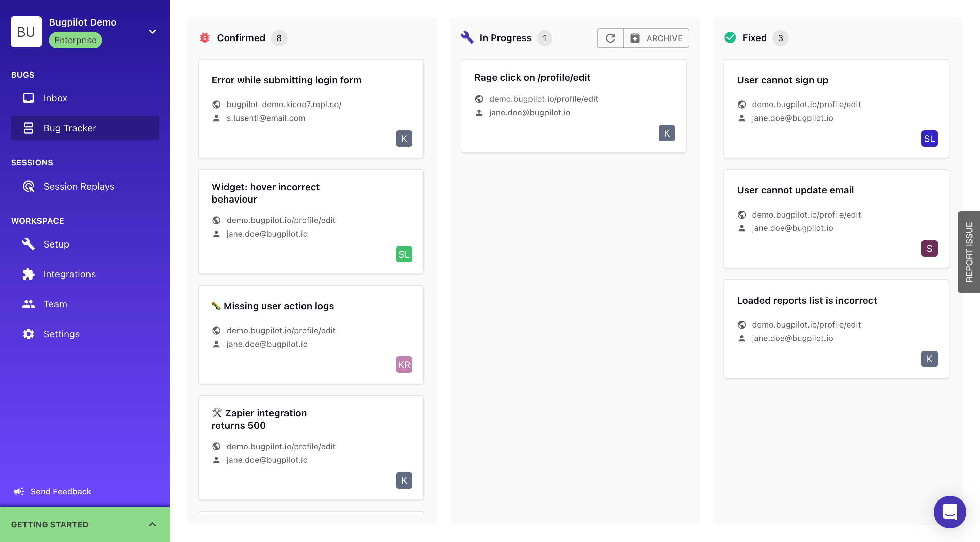This screenshot has height=542, width=980.
Task: Click jane.doe@bugpilot.io on Widget card
Action: pyautogui.click(x=267, y=234)
